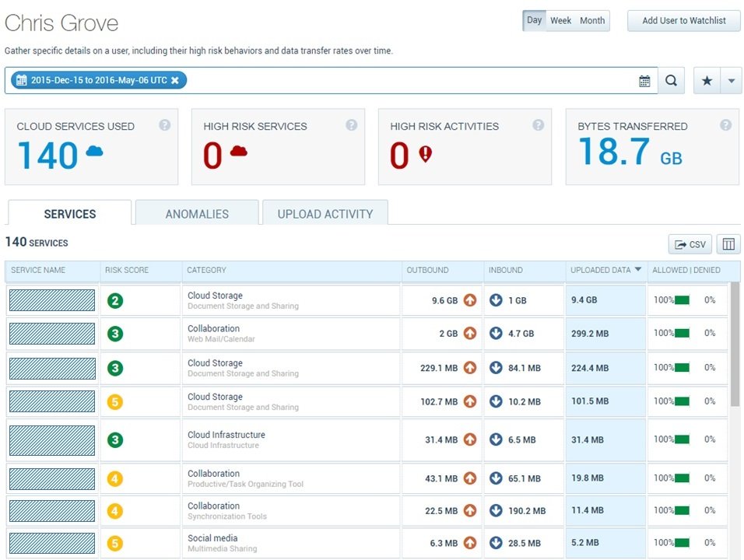Click the column chooser icon beside CSV

point(728,244)
